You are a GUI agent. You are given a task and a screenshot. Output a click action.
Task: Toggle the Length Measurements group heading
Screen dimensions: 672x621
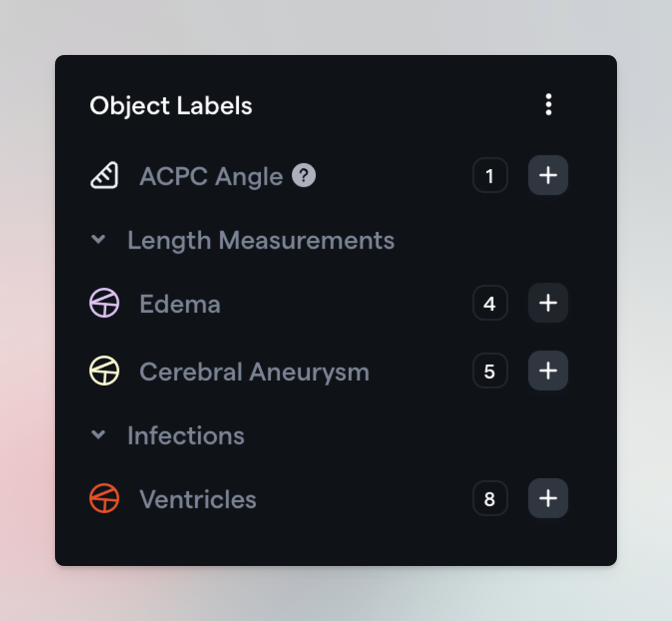click(x=261, y=240)
